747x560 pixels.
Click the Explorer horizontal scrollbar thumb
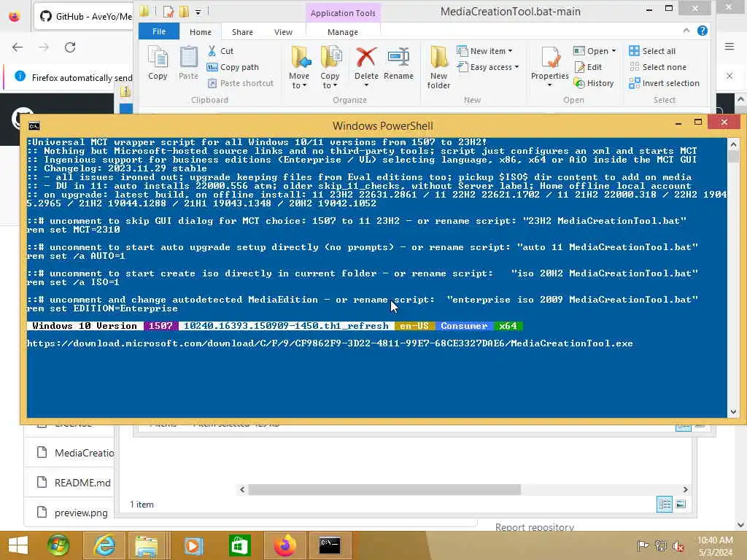(x=384, y=489)
